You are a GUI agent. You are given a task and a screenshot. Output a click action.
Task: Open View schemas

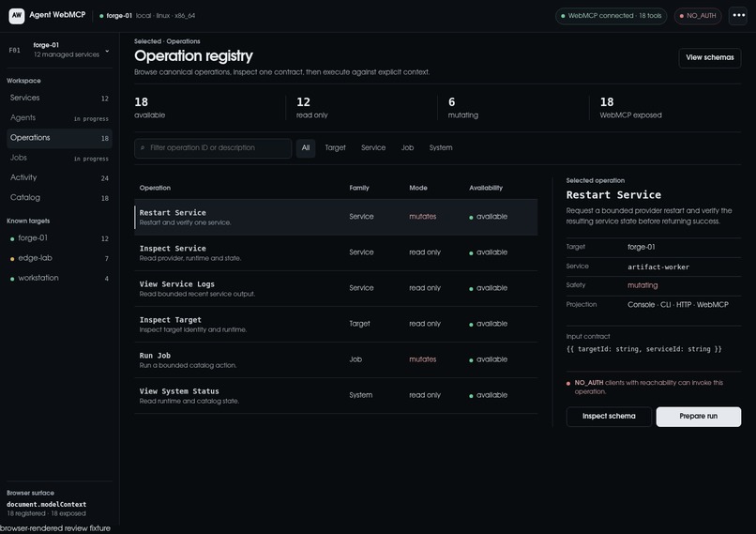(710, 58)
